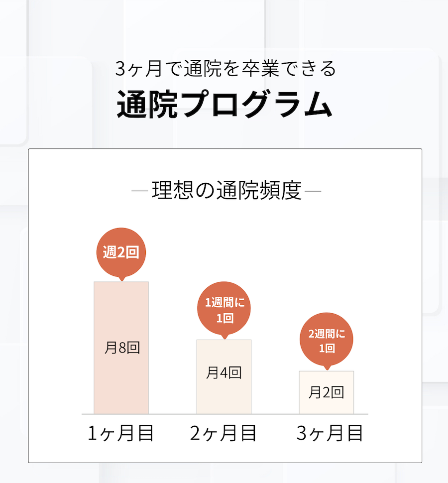Click the 月8回 text label
This screenshot has height=483, width=448.
click(x=122, y=348)
